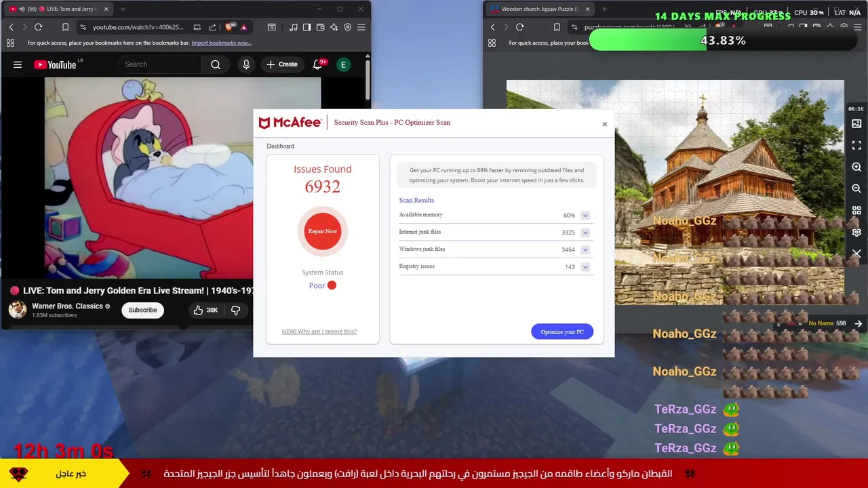Bookmark the puzzle page
This screenshot has height=488, width=868.
click(x=557, y=27)
